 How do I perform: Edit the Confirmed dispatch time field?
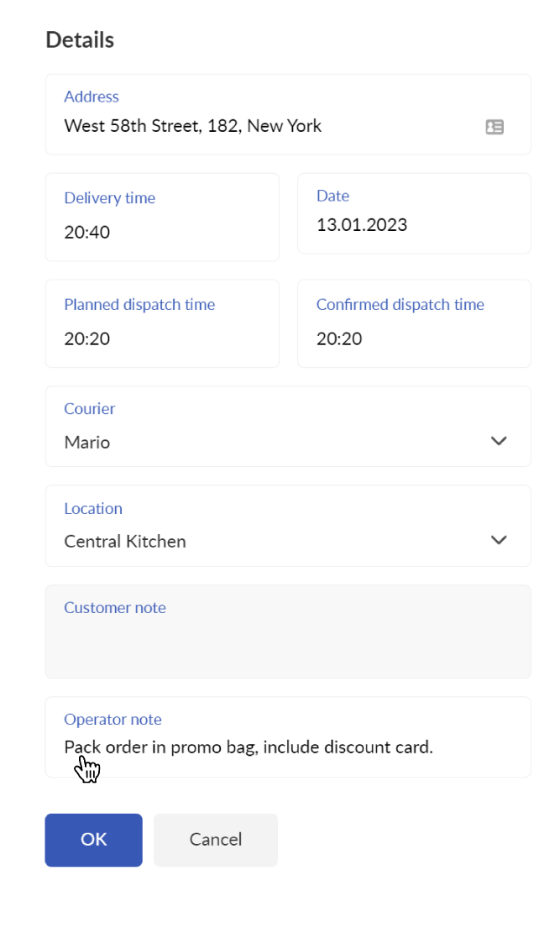click(x=414, y=323)
